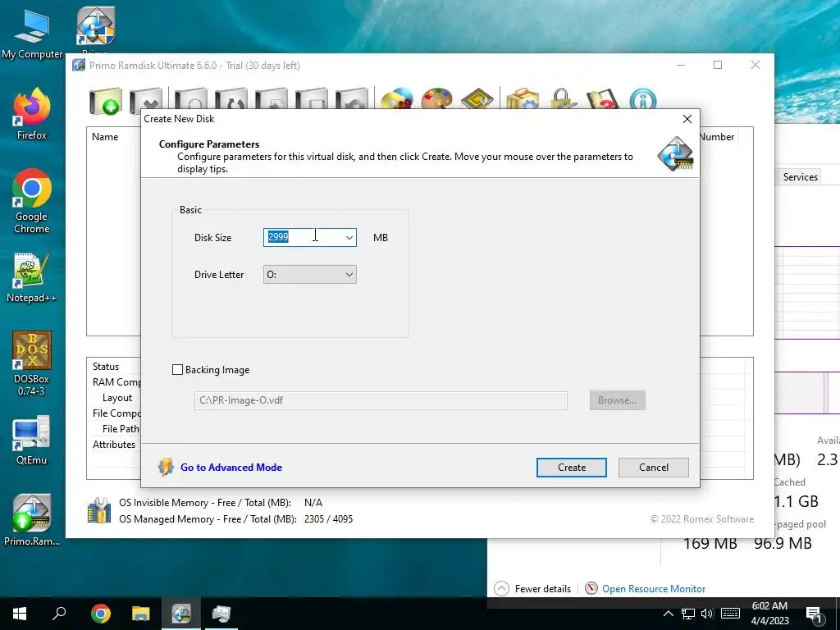Click the memory chip wrench toolbar icon
Image resolution: width=840 pixels, height=630 pixels.
(477, 99)
